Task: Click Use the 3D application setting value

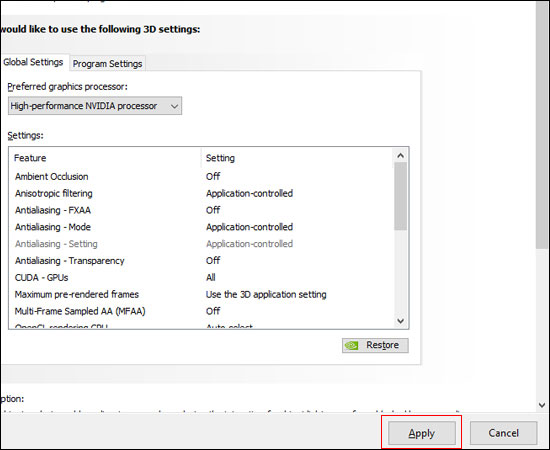Action: point(266,294)
